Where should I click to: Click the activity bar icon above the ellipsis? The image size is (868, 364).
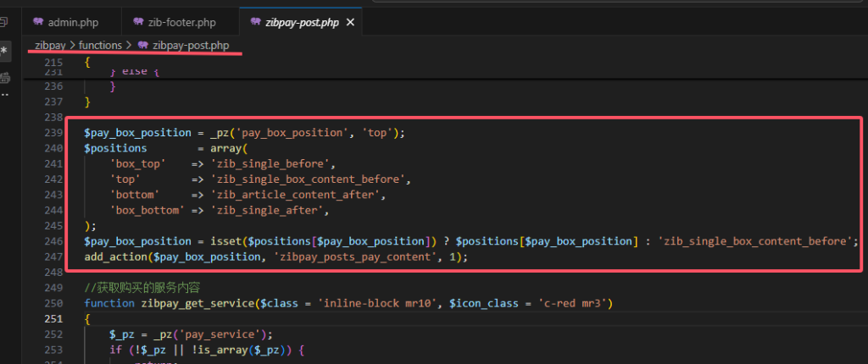[5, 78]
